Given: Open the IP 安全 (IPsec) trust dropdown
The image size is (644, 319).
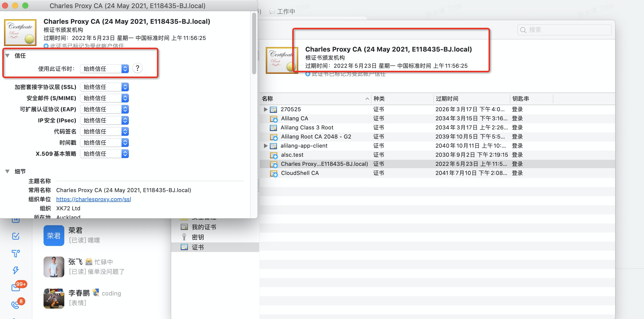Looking at the screenshot, I should point(104,120).
